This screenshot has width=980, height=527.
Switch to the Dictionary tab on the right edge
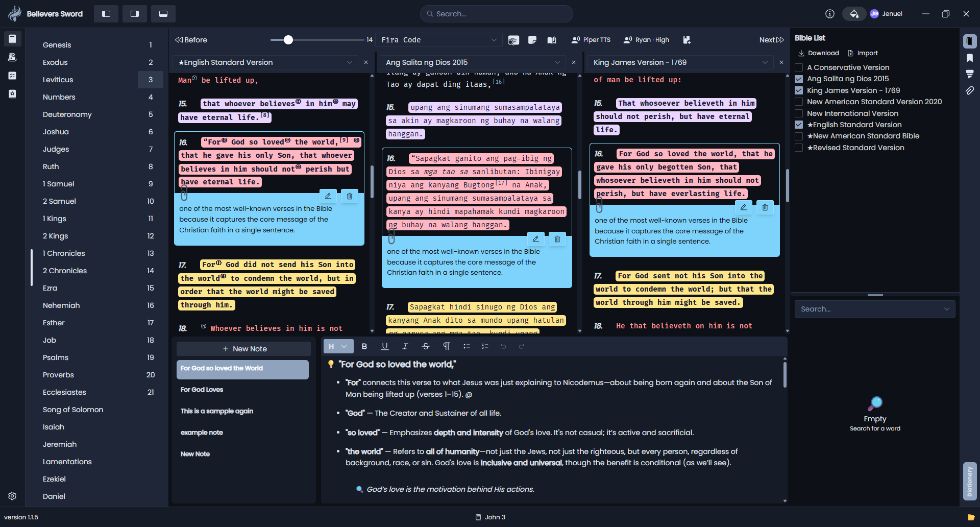click(970, 481)
